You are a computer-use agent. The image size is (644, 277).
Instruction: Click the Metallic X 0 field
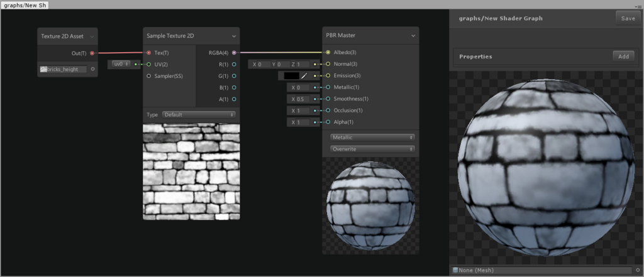[x=303, y=87]
